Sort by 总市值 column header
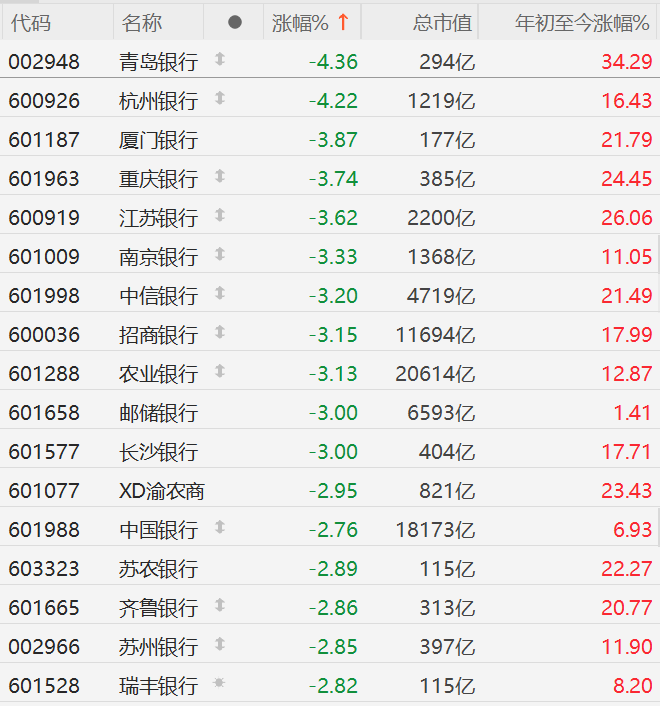 442,23
